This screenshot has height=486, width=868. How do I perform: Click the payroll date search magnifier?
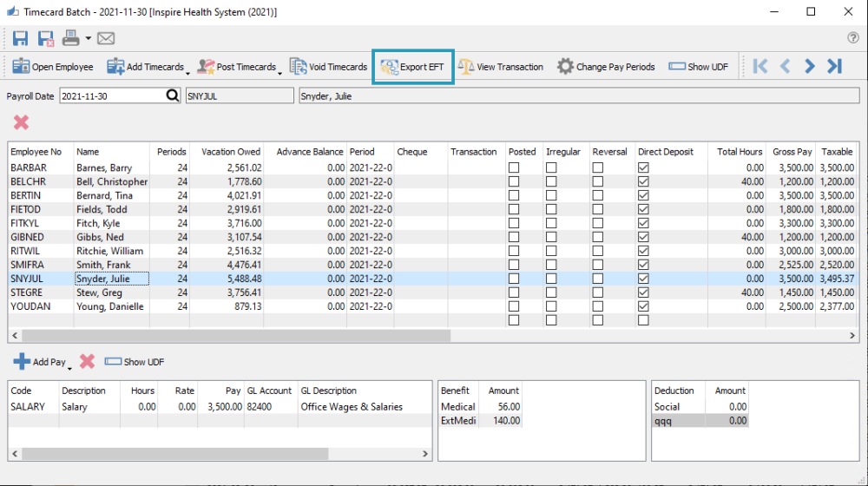click(x=174, y=95)
